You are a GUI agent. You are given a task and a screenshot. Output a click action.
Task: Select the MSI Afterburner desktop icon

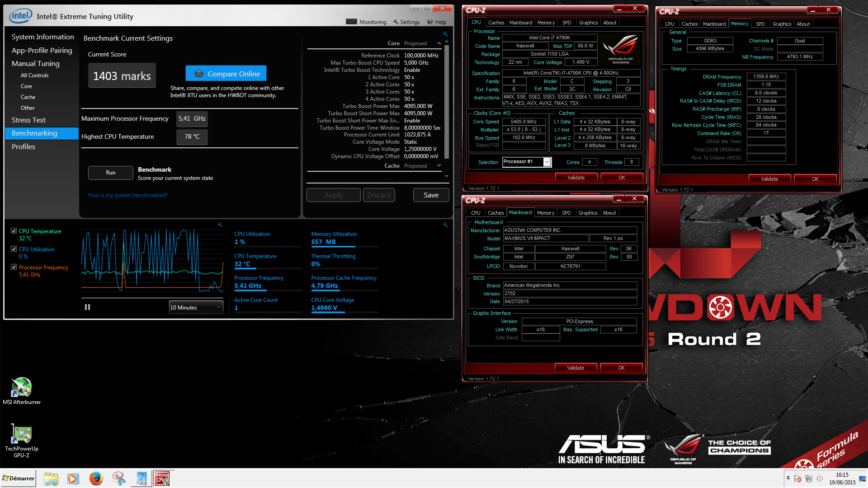[x=22, y=391]
